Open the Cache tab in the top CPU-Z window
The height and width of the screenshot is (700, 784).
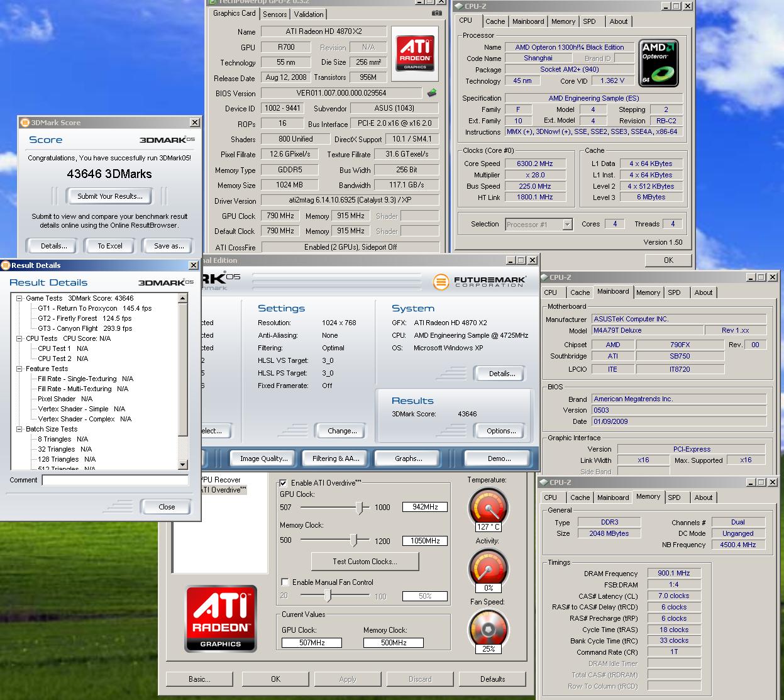(x=495, y=21)
